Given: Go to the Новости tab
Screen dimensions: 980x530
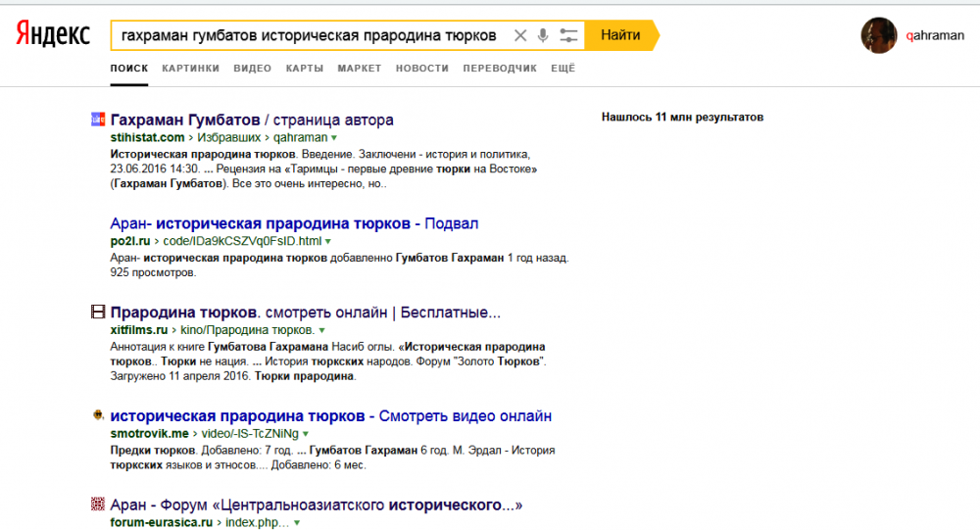Looking at the screenshot, I should [x=421, y=69].
